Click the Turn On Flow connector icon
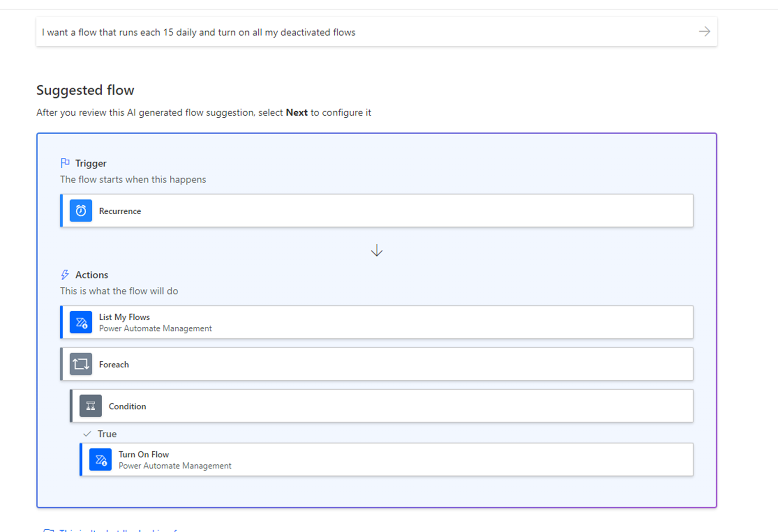Screen dimensions: 778x532 pyautogui.click(x=100, y=460)
